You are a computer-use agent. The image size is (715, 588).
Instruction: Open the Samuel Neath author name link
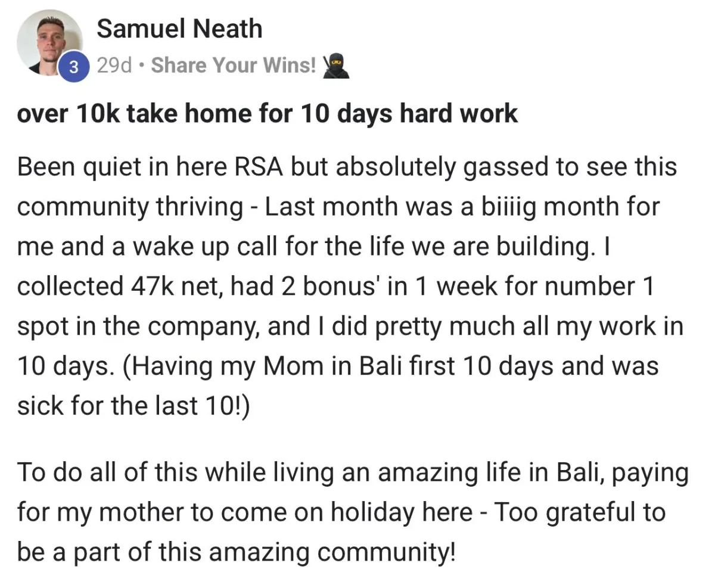click(179, 29)
